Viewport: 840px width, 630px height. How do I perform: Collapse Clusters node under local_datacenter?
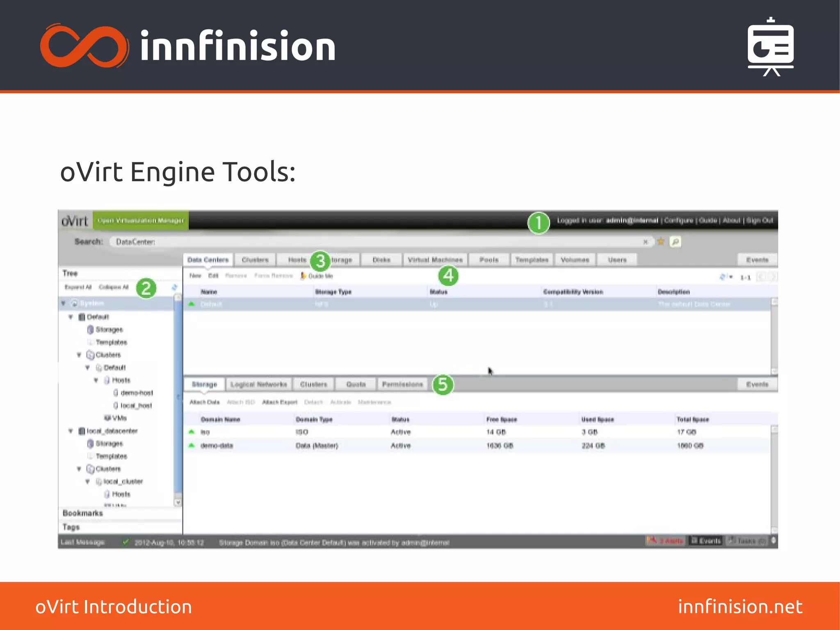click(79, 469)
